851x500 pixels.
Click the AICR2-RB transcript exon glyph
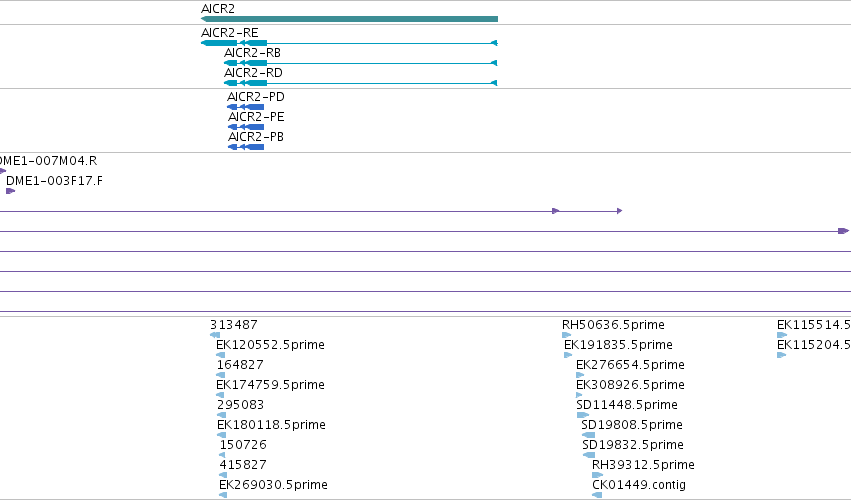[360, 63]
